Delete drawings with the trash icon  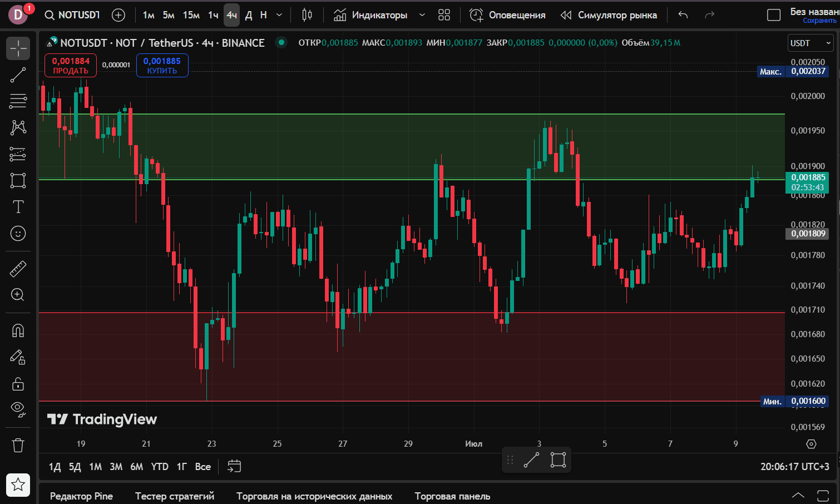18,445
